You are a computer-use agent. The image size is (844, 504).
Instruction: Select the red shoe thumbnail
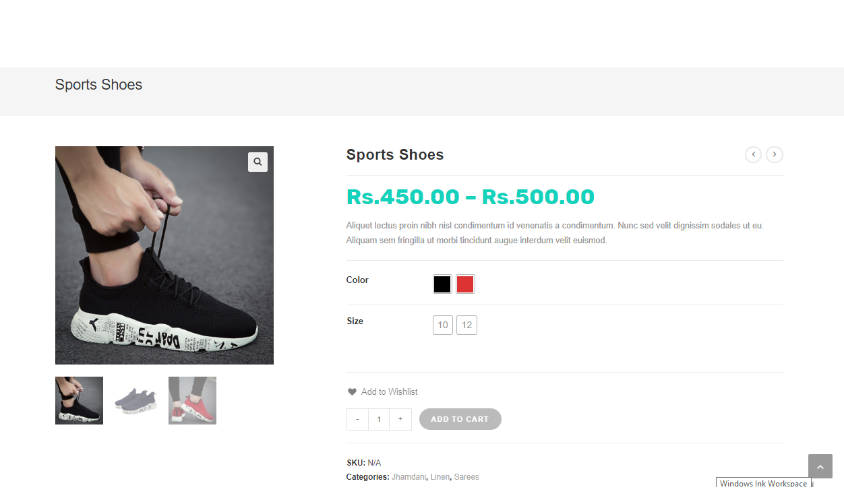pos(192,400)
